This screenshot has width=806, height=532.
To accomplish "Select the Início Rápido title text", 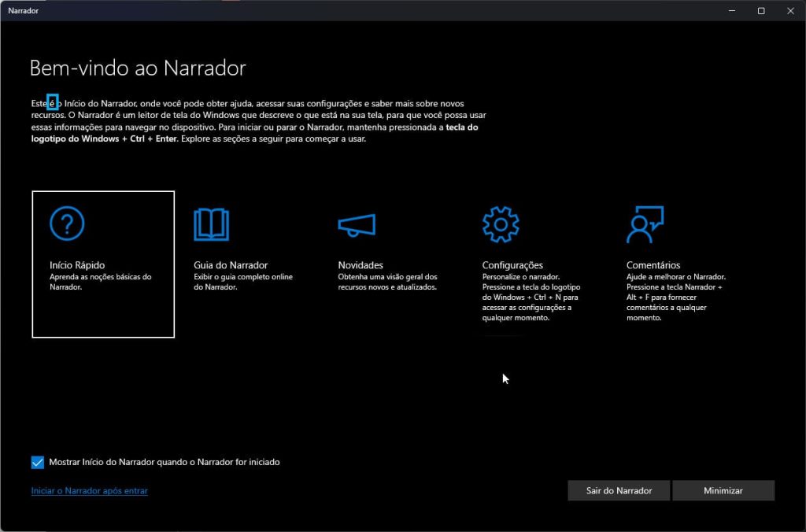I will tap(77, 264).
